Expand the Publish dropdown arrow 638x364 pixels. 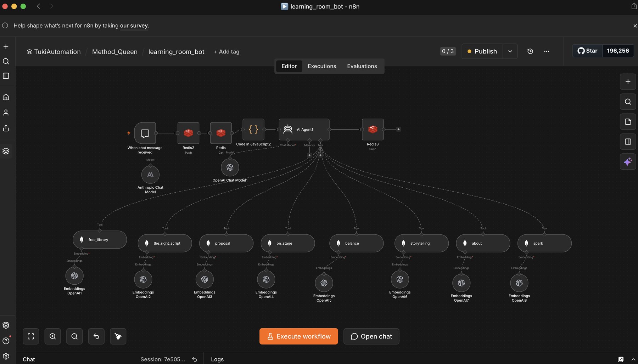point(510,51)
